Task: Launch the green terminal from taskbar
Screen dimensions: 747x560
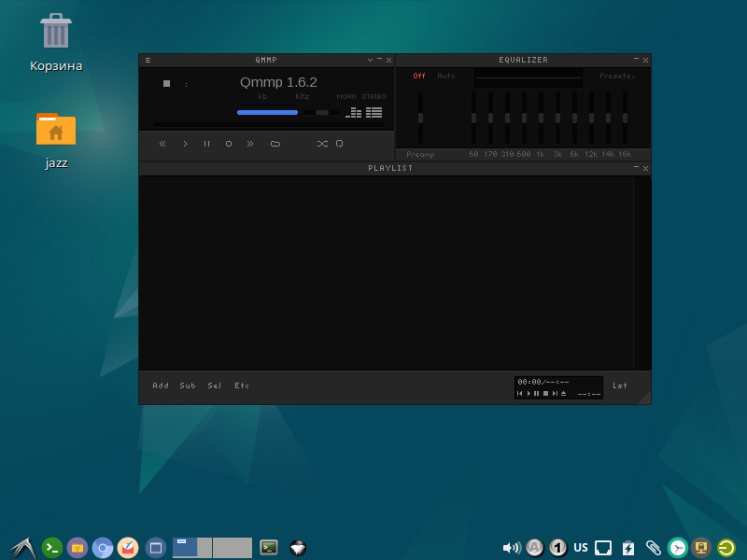Action: [x=52, y=548]
